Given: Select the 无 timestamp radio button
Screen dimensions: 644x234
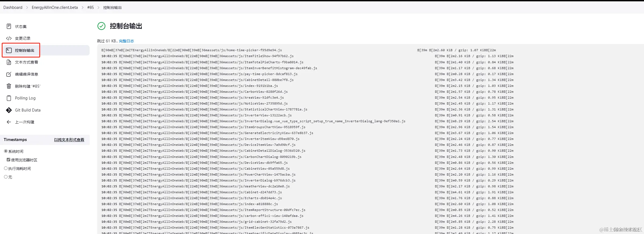Looking at the screenshot, I should pos(6,177).
